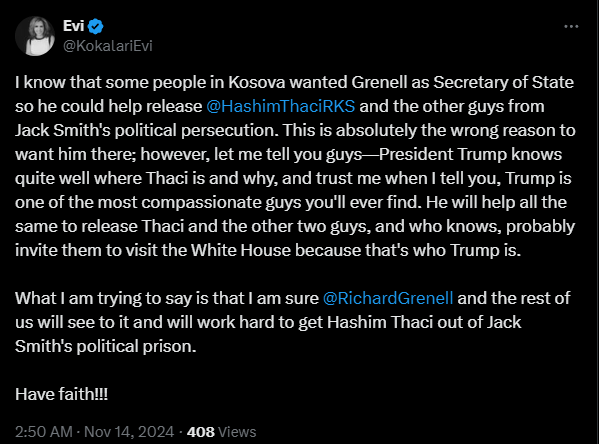
Task: Open Evi's profile picture avatar
Action: pos(35,36)
